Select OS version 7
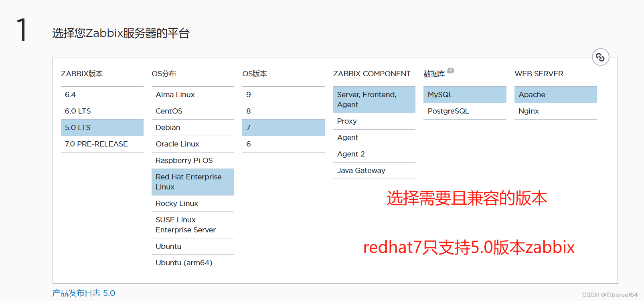Viewport: 644px width, 301px height. (x=284, y=128)
